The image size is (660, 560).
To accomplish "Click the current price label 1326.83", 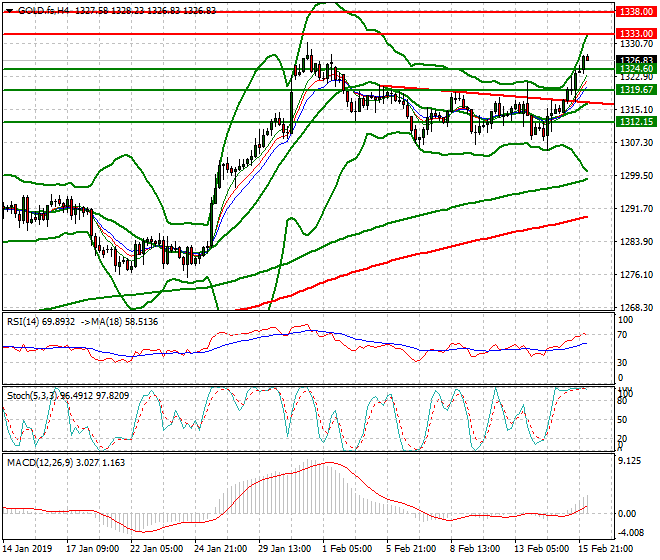I will [x=636, y=60].
